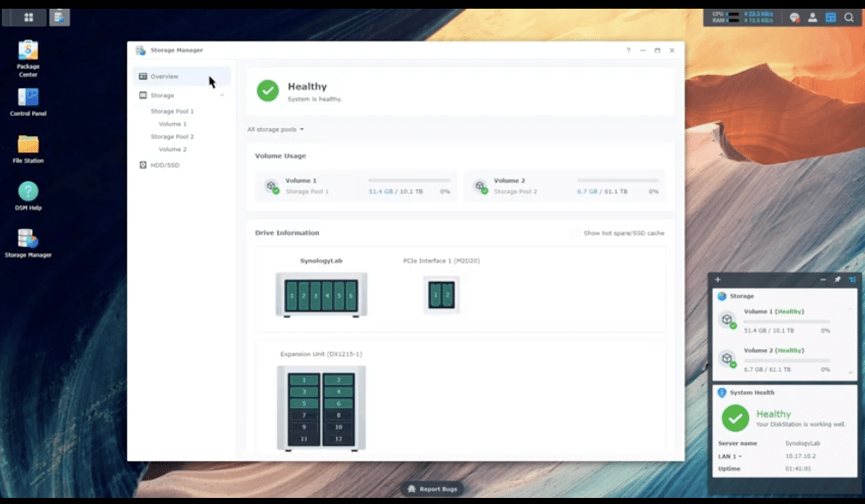Click the Storage Manager help question mark
The width and height of the screenshot is (865, 504).
pos(628,50)
